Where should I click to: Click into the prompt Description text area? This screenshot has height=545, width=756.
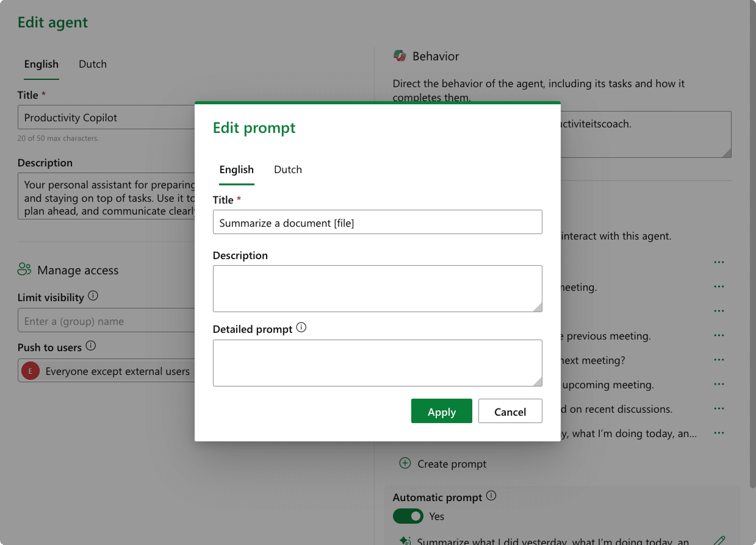pos(377,288)
